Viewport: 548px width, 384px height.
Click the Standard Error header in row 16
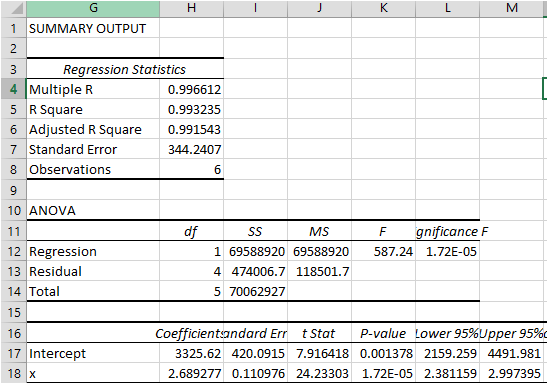(255, 333)
